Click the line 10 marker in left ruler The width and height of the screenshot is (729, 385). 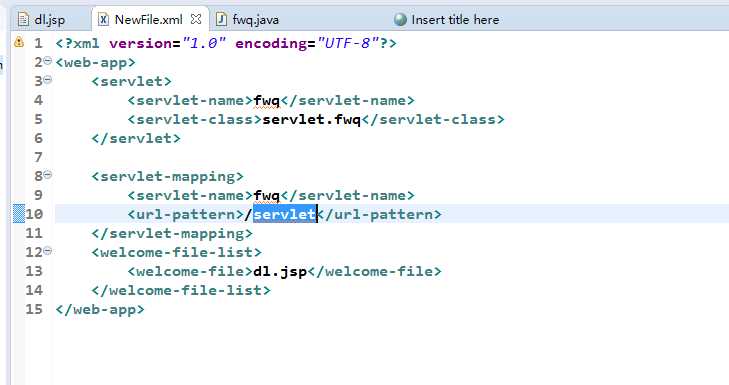tap(19, 214)
